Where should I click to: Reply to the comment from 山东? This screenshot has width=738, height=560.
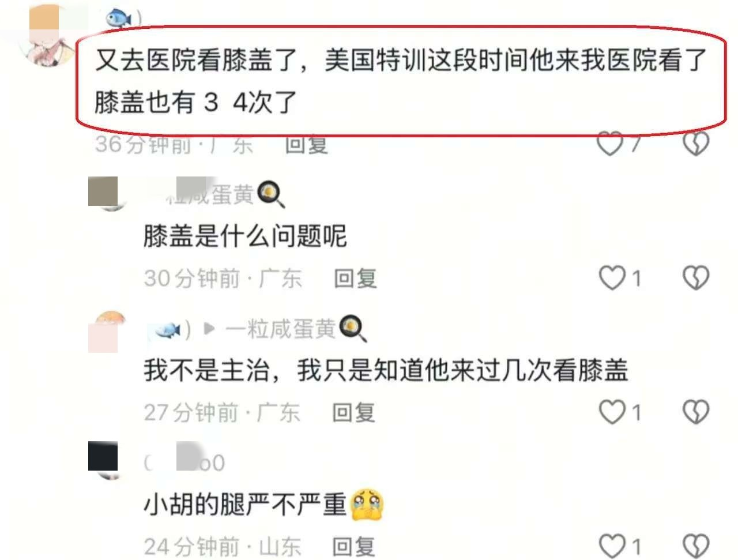(353, 546)
